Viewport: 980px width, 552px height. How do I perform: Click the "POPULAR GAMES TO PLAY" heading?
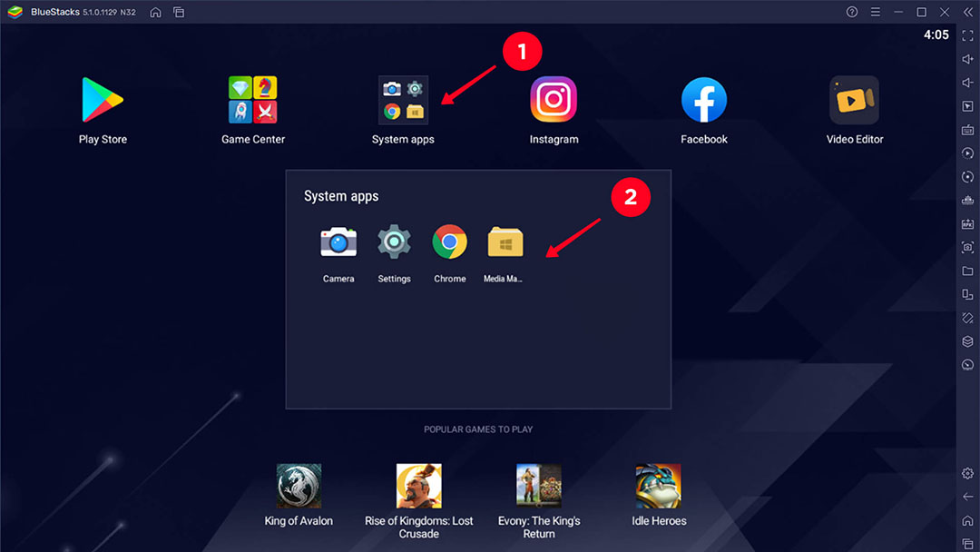coord(478,429)
